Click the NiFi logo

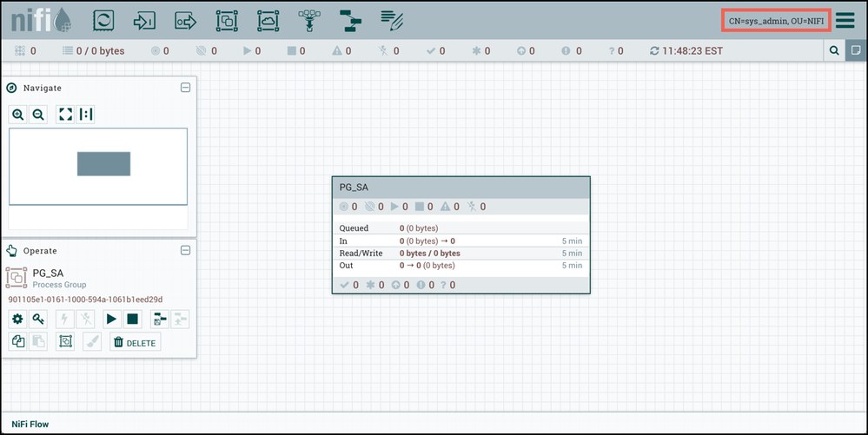coord(42,20)
